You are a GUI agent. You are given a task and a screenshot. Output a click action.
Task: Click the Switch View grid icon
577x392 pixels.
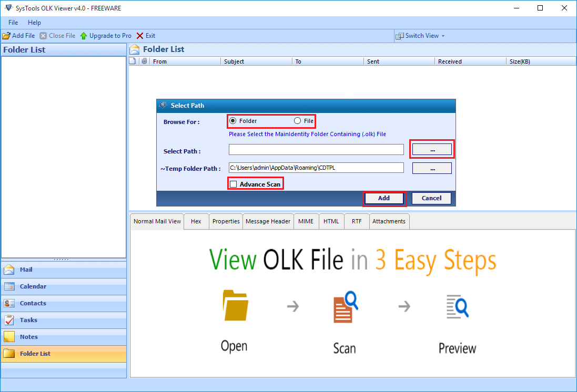399,36
